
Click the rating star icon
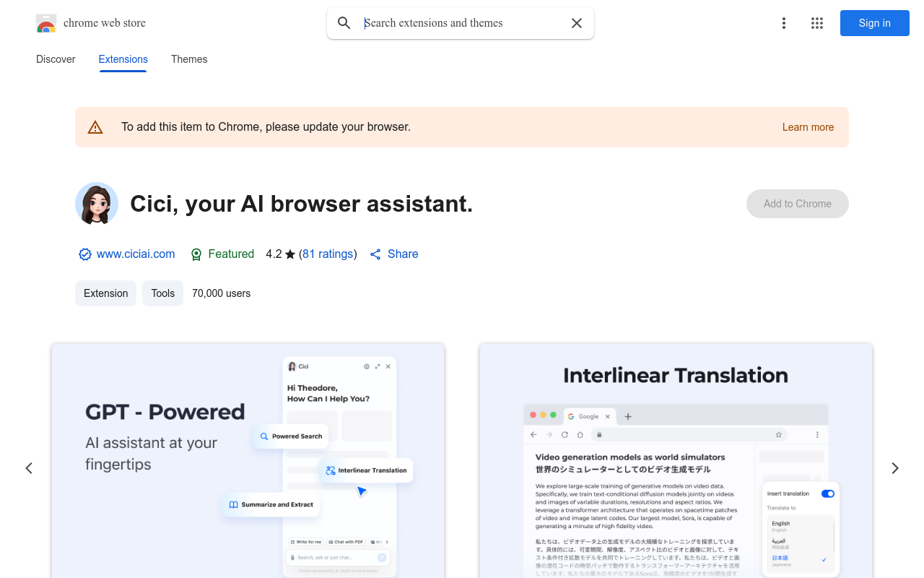point(290,254)
